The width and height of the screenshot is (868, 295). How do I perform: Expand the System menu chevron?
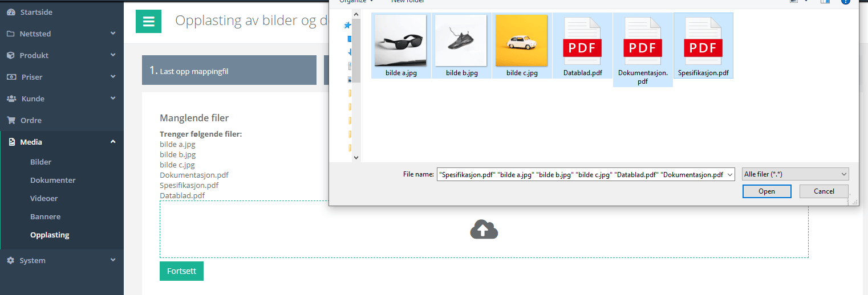(113, 260)
